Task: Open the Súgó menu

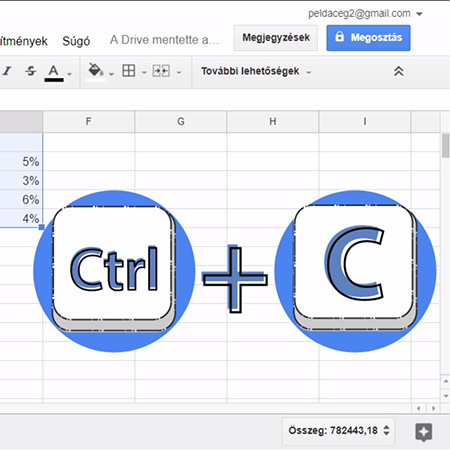Action: pos(76,41)
